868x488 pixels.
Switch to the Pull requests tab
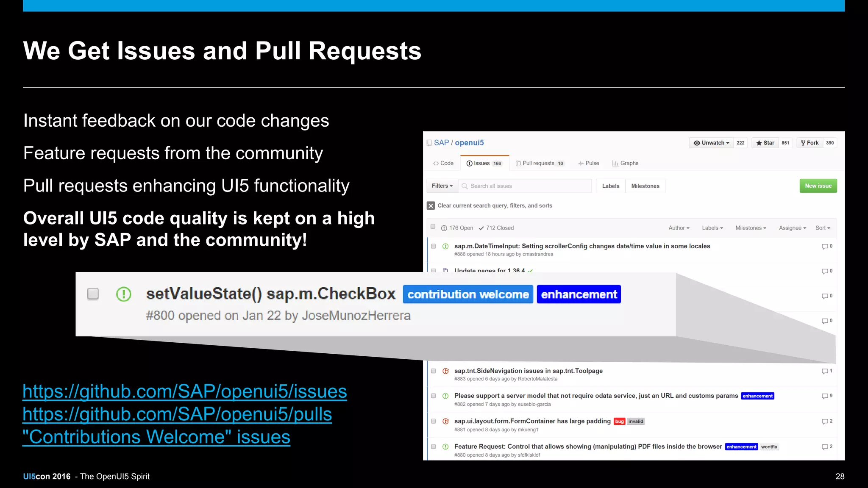point(540,164)
